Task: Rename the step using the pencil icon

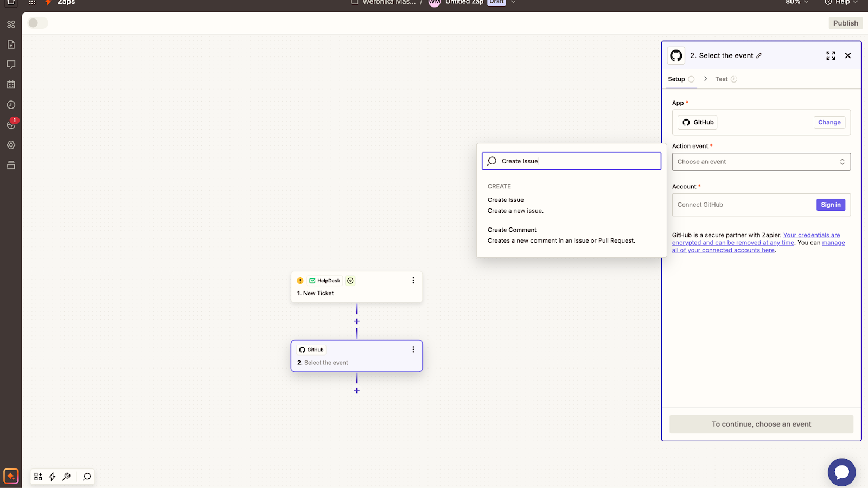Action: point(759,55)
